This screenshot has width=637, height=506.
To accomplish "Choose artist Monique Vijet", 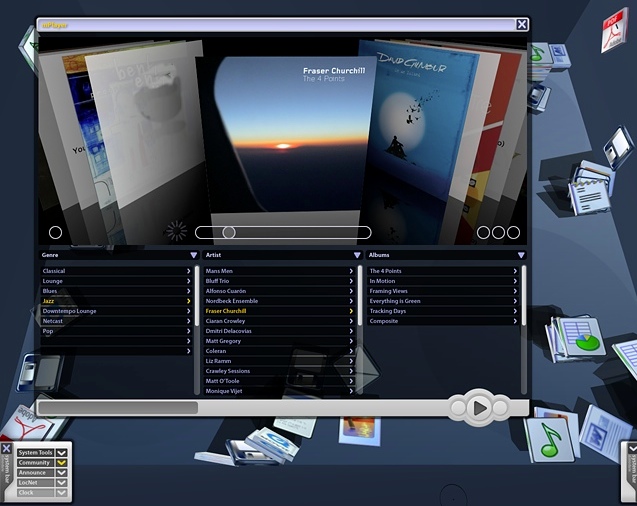I will 279,391.
